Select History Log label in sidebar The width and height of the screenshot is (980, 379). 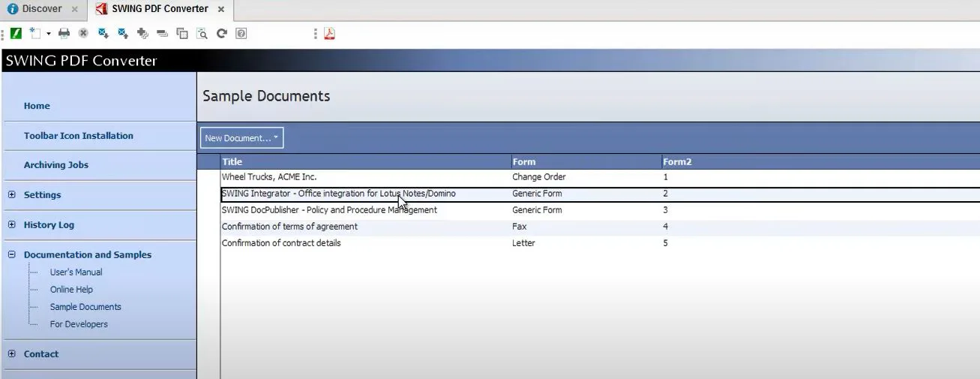(x=49, y=225)
